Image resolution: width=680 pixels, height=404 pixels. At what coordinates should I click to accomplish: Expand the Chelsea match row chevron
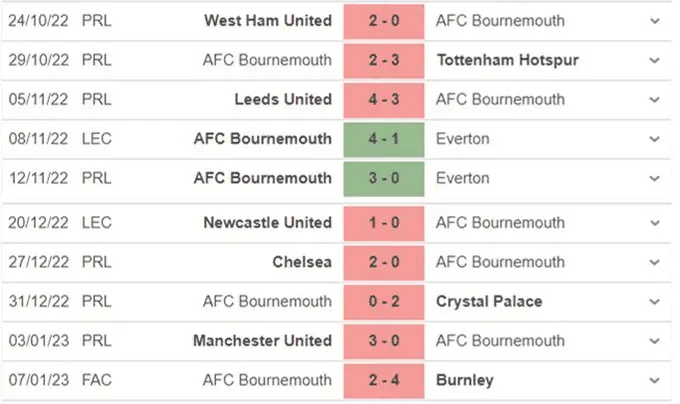tap(654, 262)
